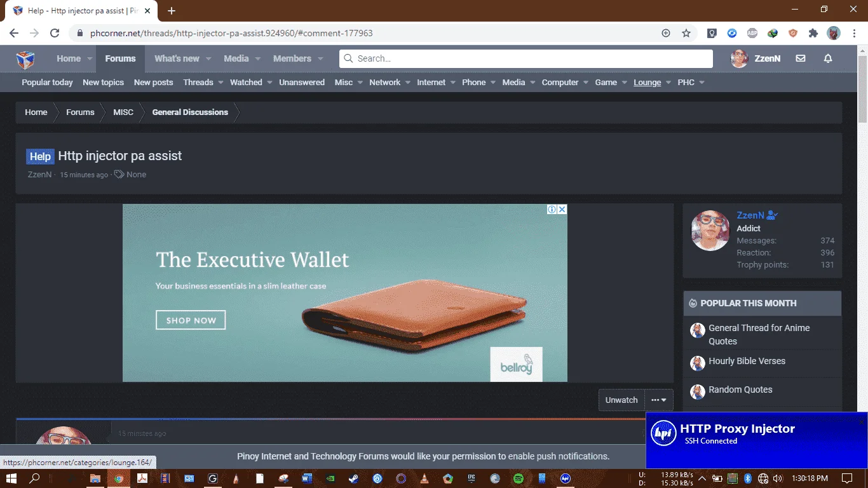The height and width of the screenshot is (488, 868).
Task: Select New topics in the sub-nav
Action: tap(103, 83)
